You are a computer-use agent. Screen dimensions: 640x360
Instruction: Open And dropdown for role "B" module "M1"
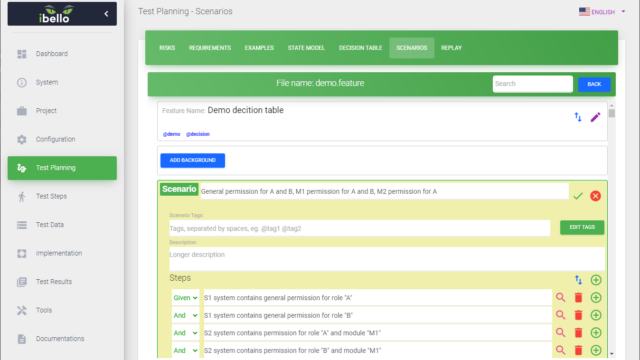click(185, 350)
